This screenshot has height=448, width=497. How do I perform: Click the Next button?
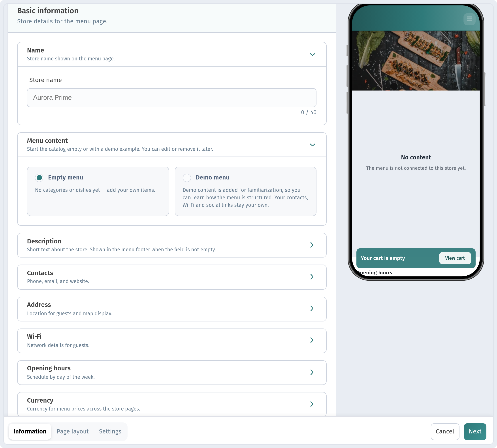475,431
